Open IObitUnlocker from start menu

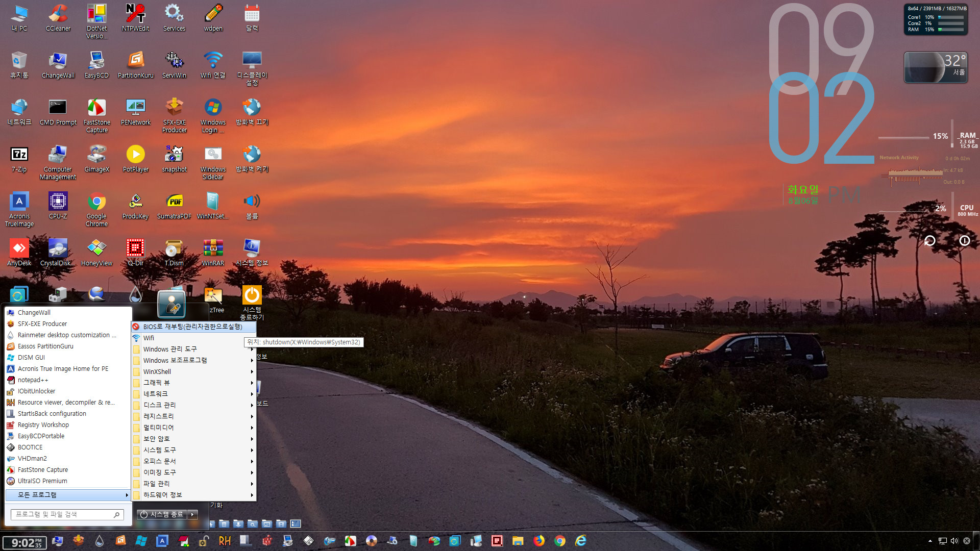[x=68, y=391]
